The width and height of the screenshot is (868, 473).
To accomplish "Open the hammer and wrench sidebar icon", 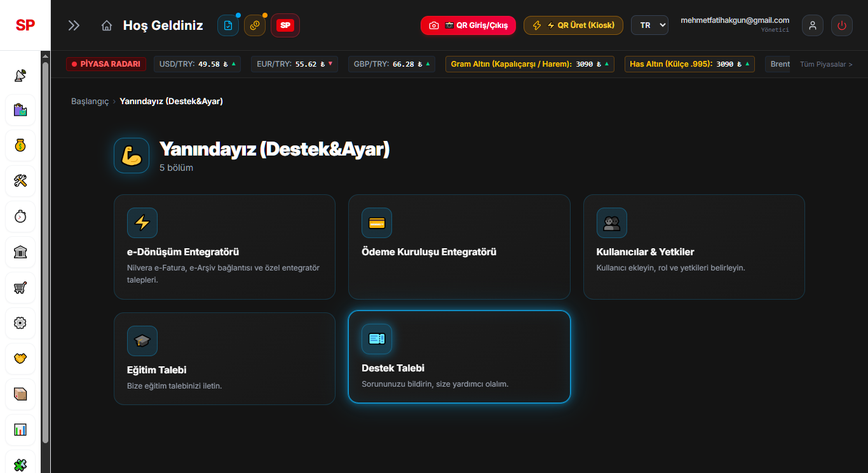I will click(x=20, y=182).
